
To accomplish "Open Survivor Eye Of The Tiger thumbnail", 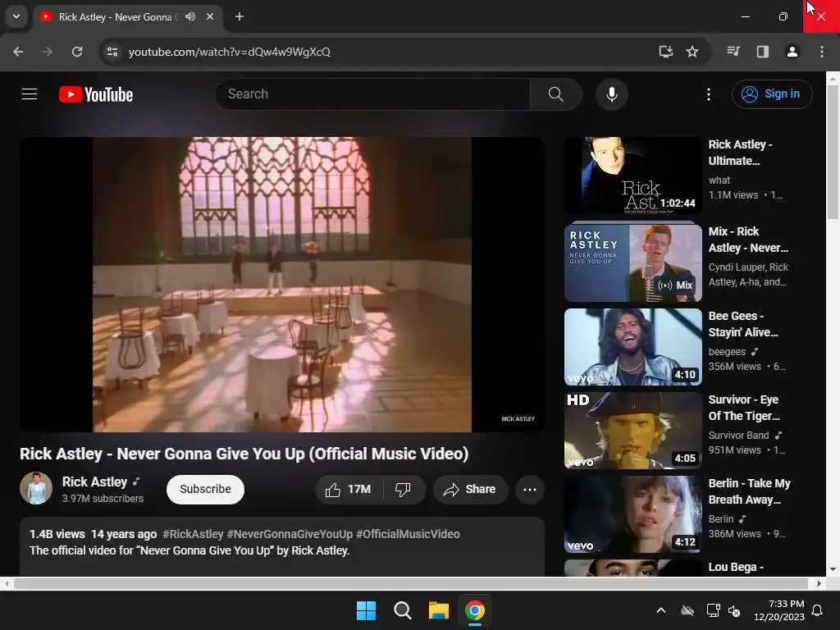I will [x=632, y=430].
